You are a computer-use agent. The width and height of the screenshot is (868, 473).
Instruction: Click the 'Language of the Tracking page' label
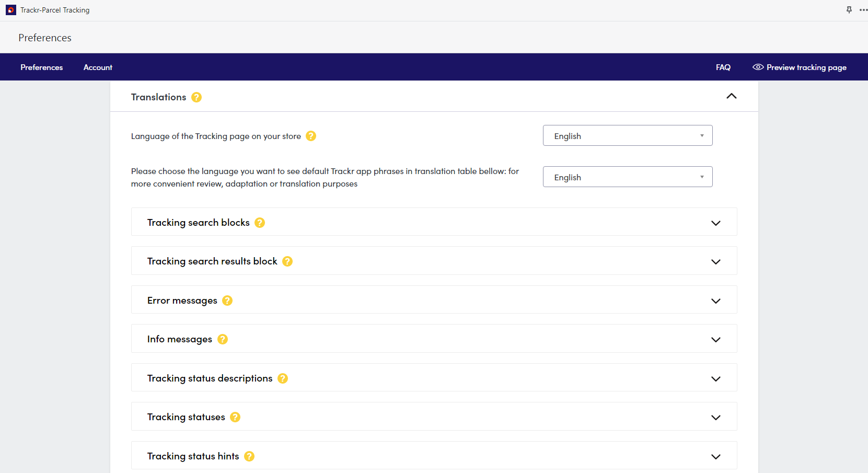point(216,136)
